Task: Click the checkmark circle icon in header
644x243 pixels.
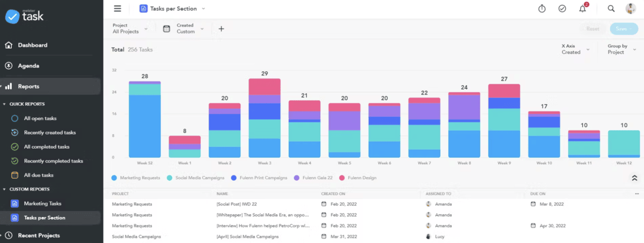Action: click(x=562, y=9)
